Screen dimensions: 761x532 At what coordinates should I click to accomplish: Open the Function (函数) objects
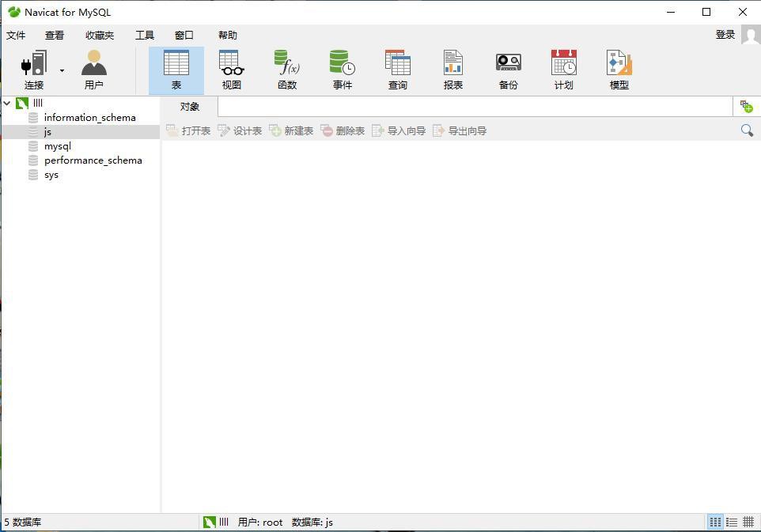click(287, 70)
